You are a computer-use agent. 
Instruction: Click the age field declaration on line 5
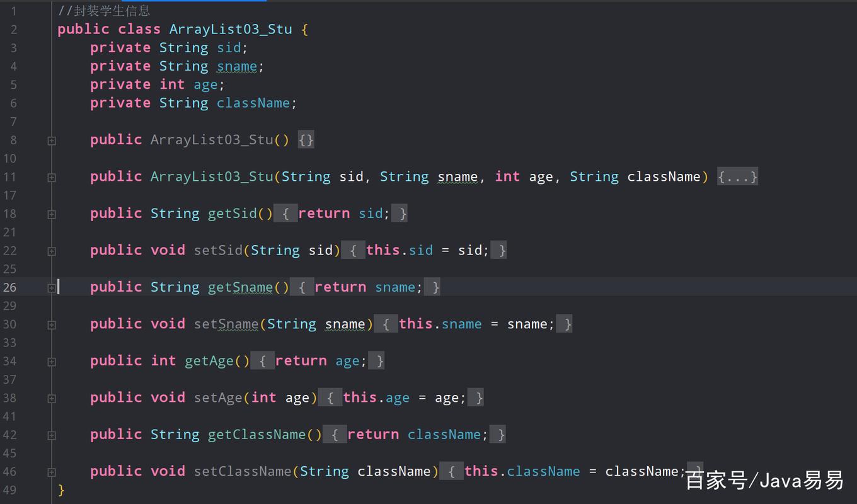coord(205,85)
